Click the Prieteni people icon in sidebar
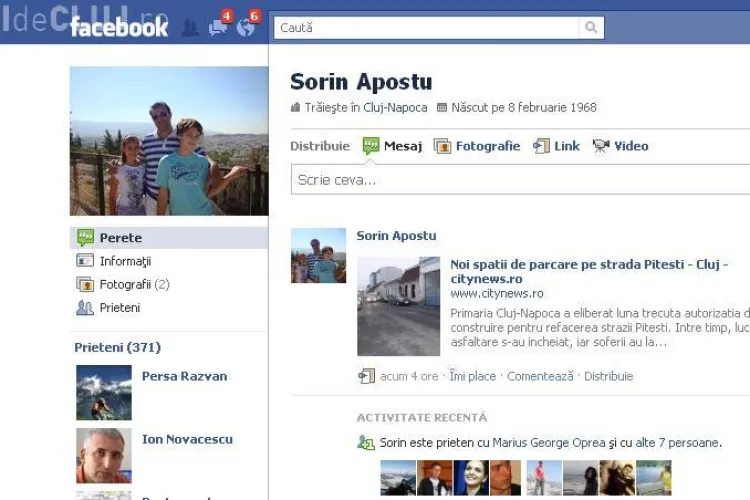750x500 pixels. point(85,308)
